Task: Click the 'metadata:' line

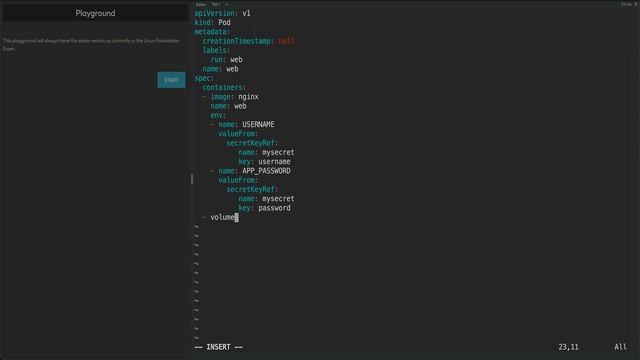Action: 212,32
